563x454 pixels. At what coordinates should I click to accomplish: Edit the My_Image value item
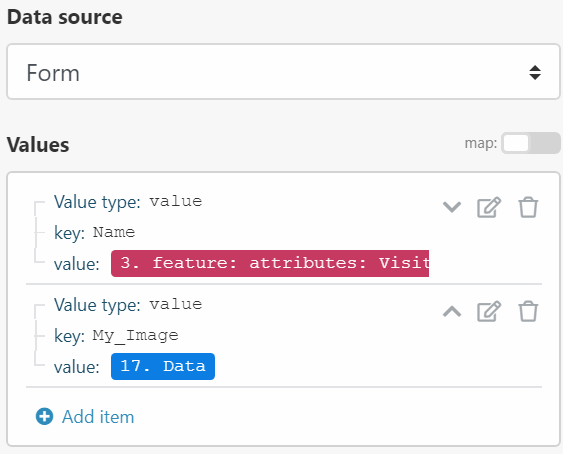click(489, 311)
